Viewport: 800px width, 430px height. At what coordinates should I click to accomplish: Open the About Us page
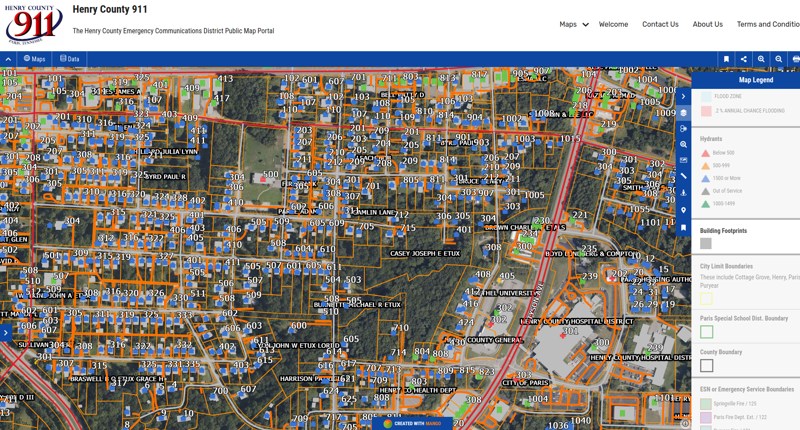click(708, 24)
